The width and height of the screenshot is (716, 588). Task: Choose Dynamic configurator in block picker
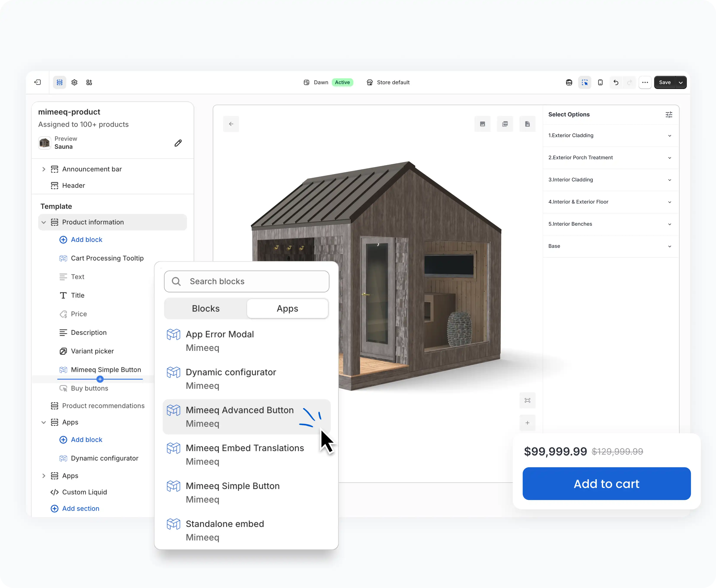(247, 379)
